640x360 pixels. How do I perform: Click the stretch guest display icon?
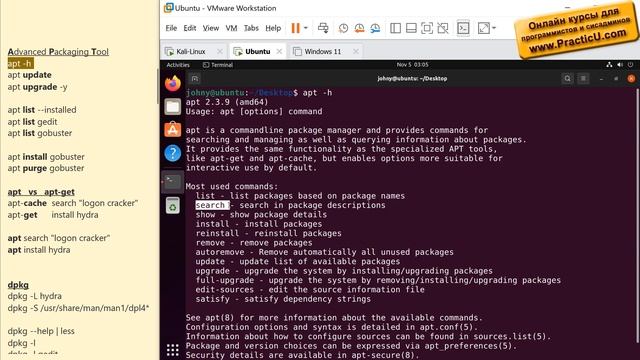pyautogui.click(x=484, y=28)
